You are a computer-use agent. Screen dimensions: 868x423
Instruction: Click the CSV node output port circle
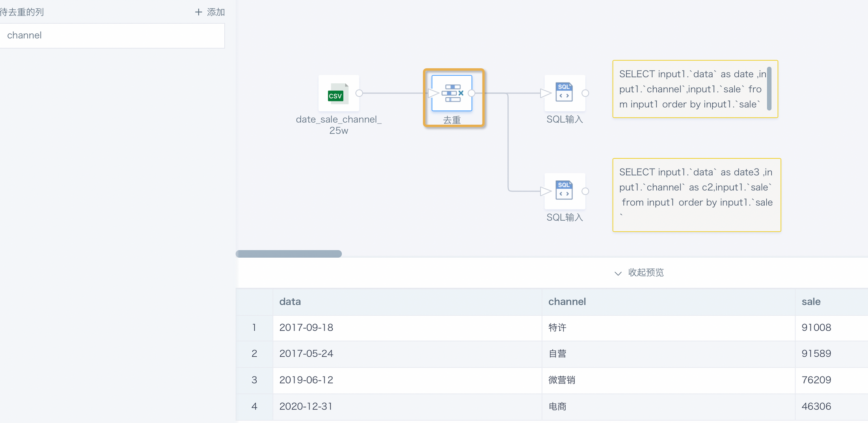pos(359,93)
